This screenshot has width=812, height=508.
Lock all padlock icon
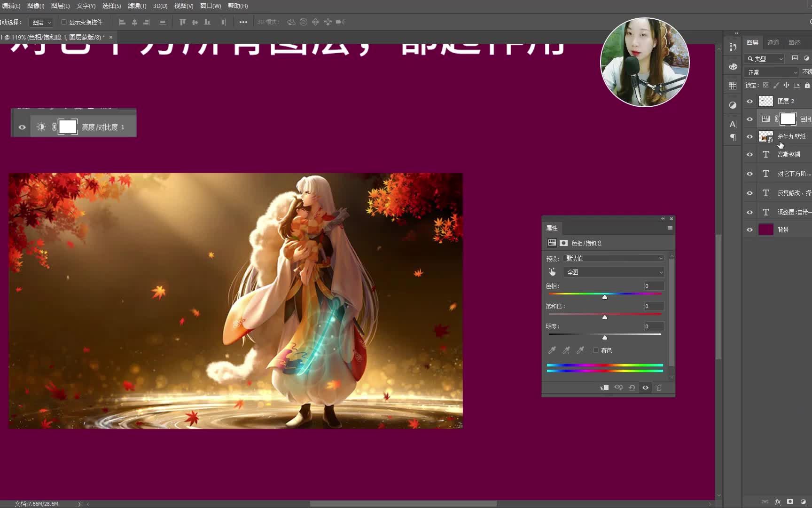[x=807, y=85]
